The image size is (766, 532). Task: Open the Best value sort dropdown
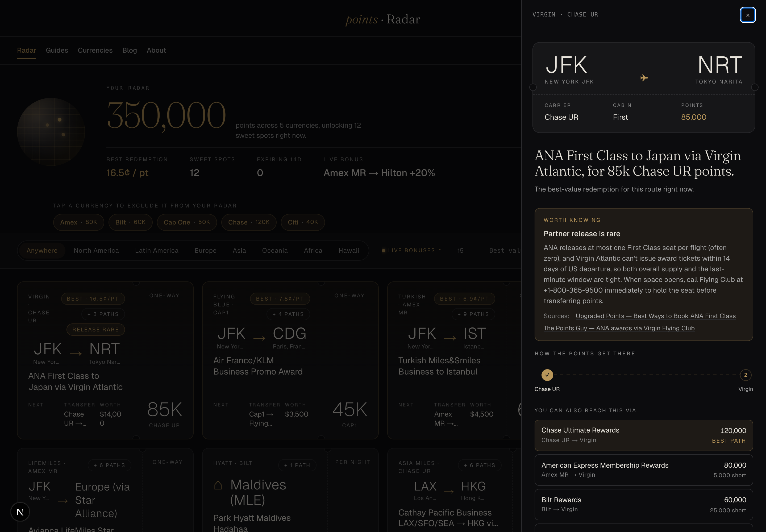(x=505, y=250)
